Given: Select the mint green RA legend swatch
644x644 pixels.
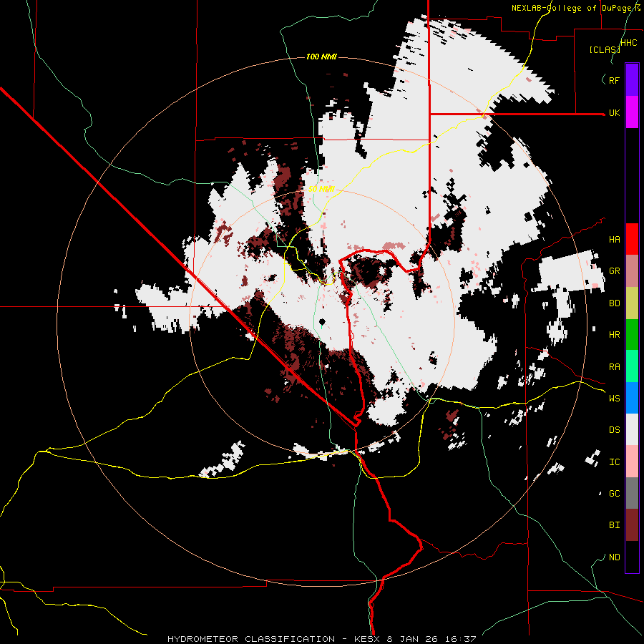Looking at the screenshot, I should (x=632, y=366).
